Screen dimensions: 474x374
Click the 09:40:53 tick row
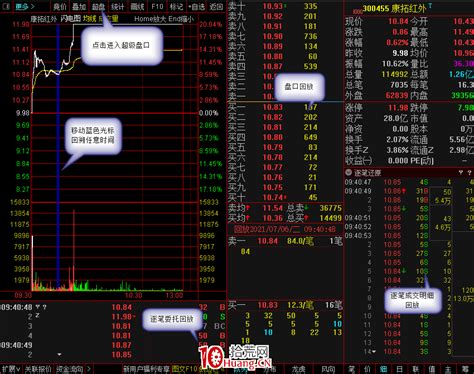tap(409, 236)
